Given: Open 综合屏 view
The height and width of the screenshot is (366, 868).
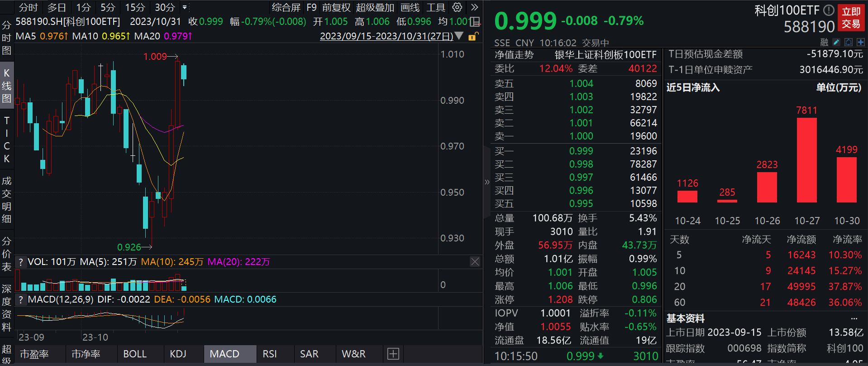Looking at the screenshot, I should [x=286, y=7].
